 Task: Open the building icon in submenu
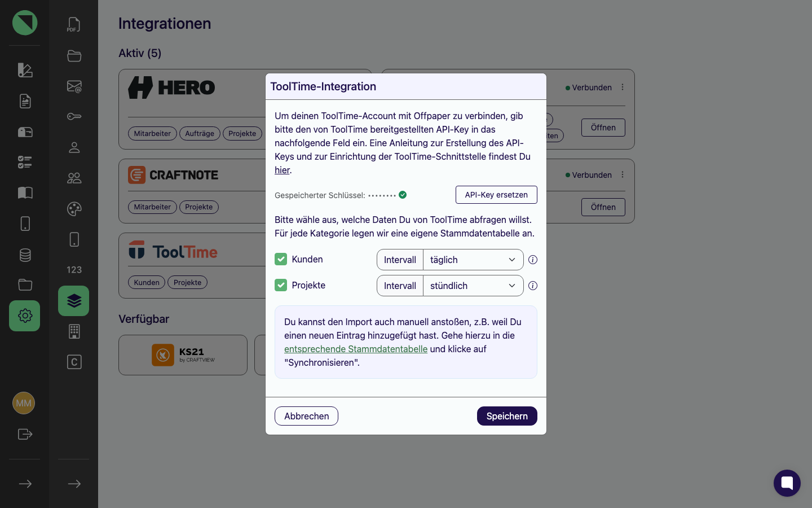click(74, 331)
